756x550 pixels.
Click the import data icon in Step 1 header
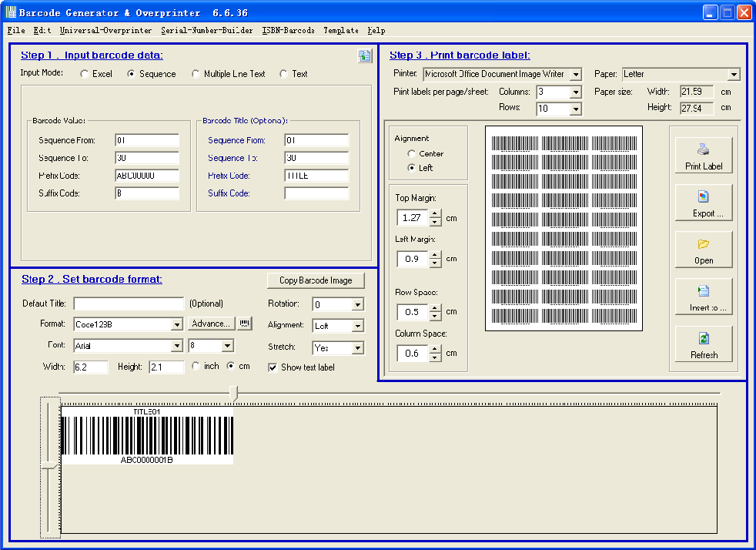tap(365, 56)
